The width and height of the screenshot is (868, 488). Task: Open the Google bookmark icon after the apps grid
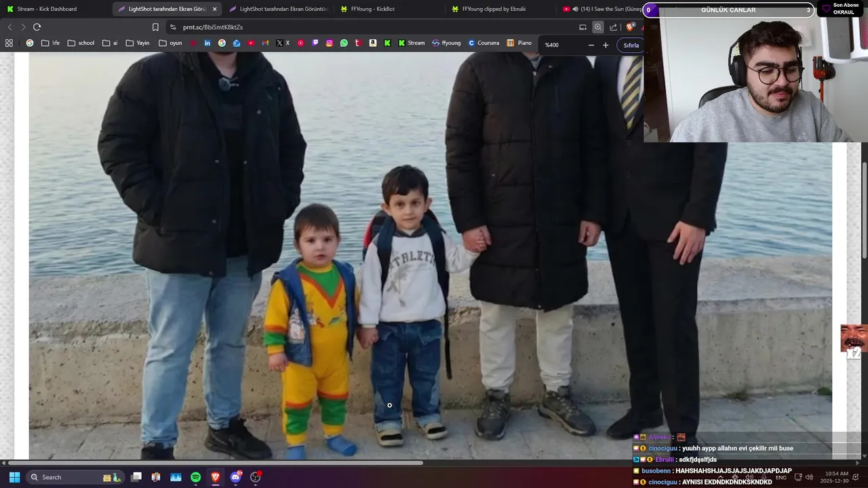(x=30, y=43)
